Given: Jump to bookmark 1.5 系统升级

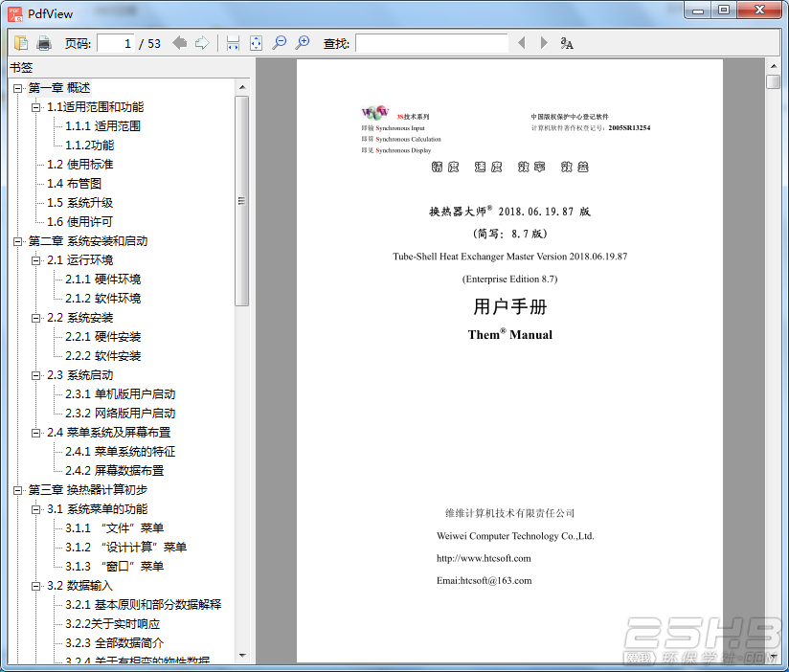Looking at the screenshot, I should tap(80, 203).
